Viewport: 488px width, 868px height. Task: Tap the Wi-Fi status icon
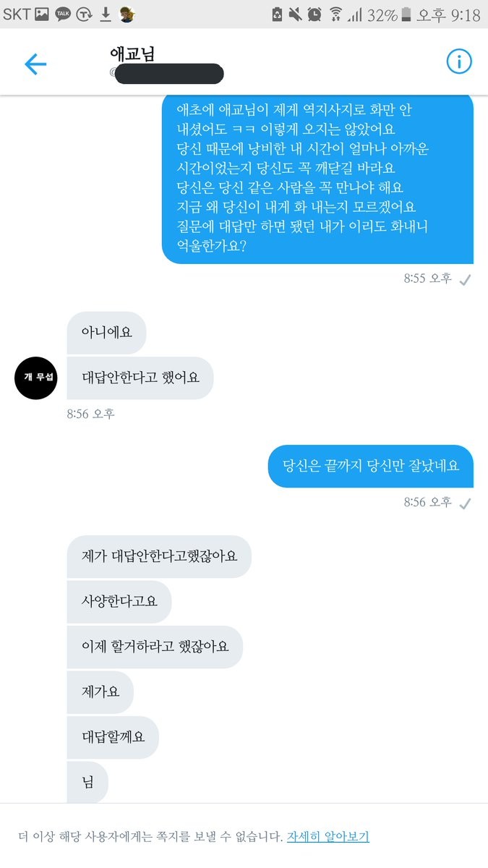pos(335,14)
